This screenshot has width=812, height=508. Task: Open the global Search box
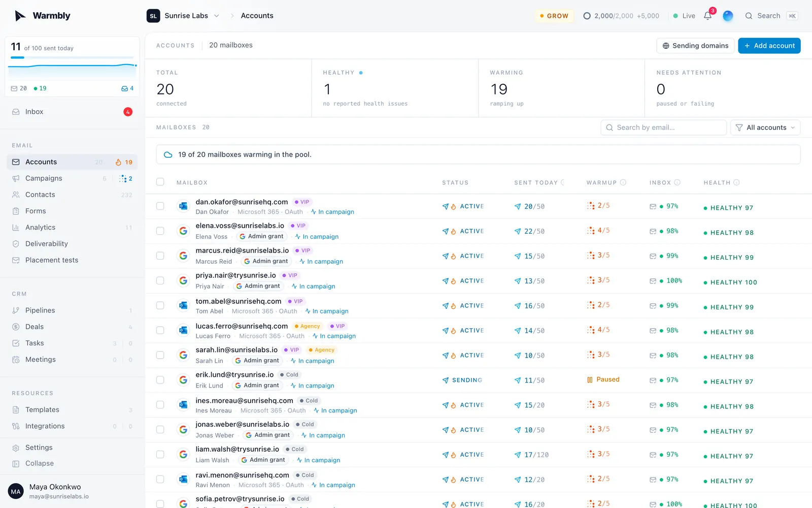point(771,16)
